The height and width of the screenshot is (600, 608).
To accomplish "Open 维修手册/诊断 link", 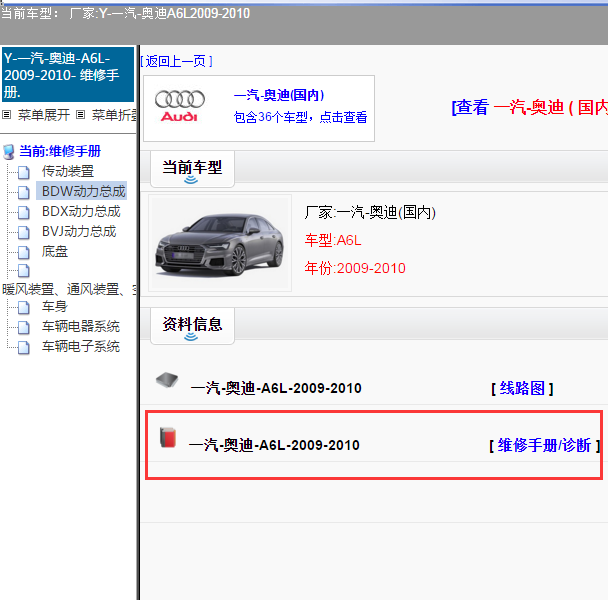I will (544, 445).
